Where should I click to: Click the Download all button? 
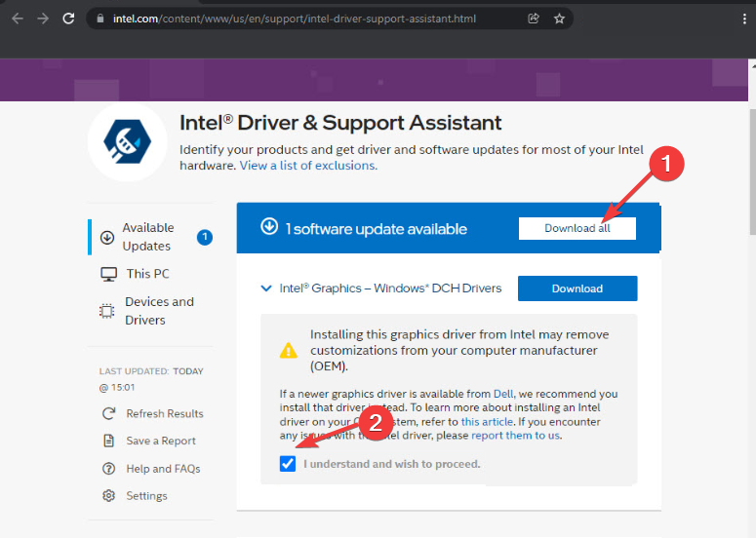[x=577, y=228]
